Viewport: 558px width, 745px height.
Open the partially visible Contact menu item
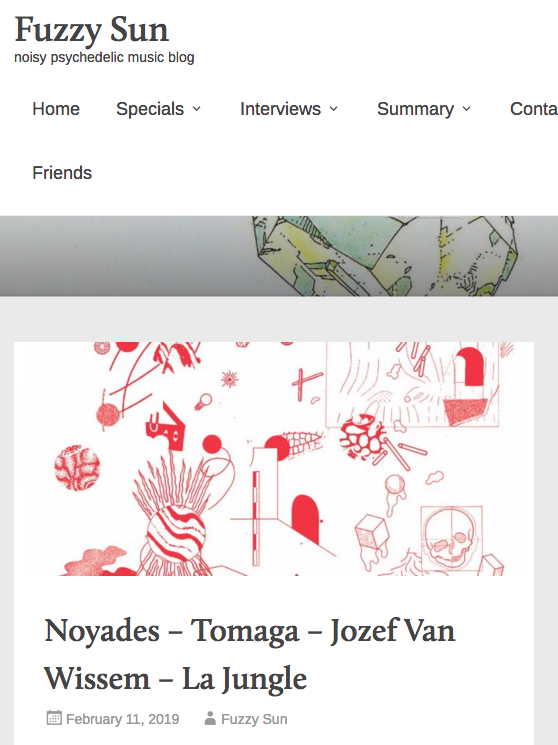point(534,109)
